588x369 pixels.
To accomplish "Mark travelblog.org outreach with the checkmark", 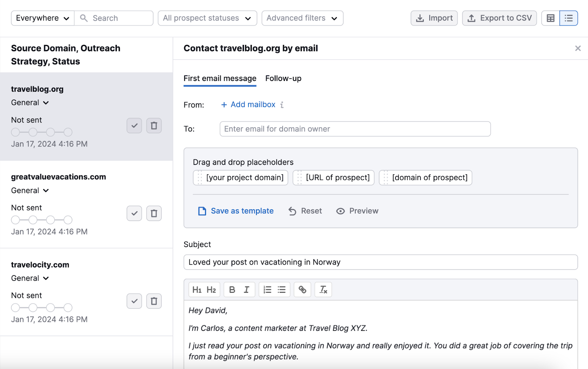I will click(134, 125).
